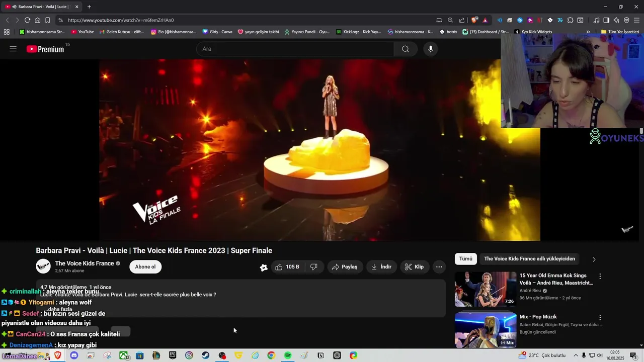Like the video (105 B)

[x=288, y=267]
